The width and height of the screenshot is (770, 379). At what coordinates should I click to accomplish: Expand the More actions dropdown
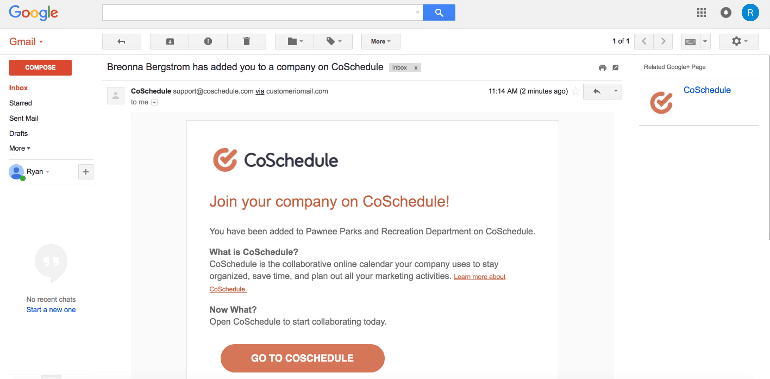point(381,42)
